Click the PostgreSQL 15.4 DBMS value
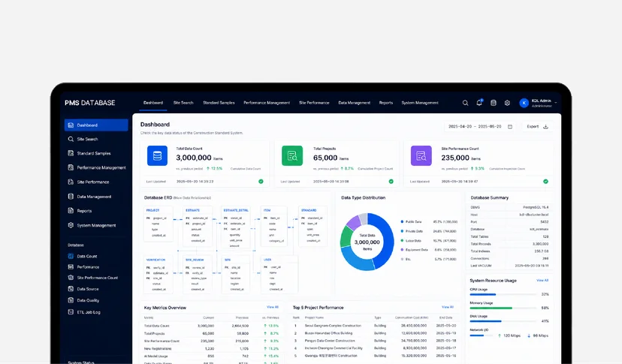 [x=536, y=207]
